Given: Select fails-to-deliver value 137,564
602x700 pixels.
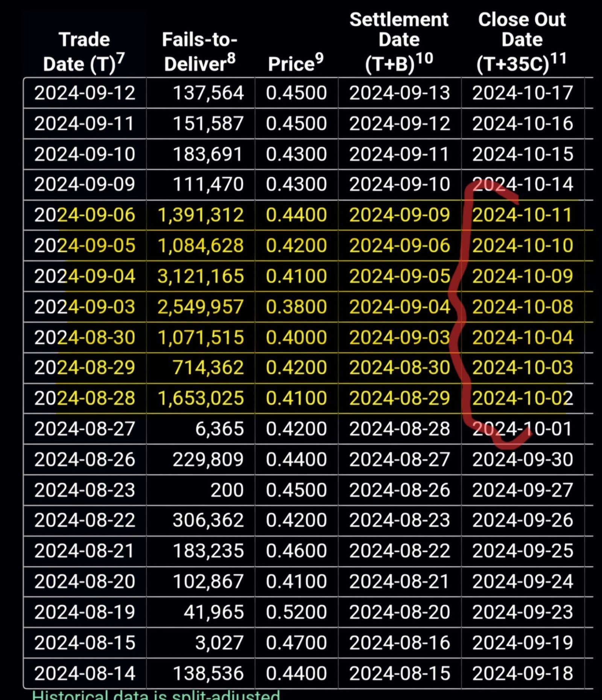Looking at the screenshot, I should click(x=208, y=93).
